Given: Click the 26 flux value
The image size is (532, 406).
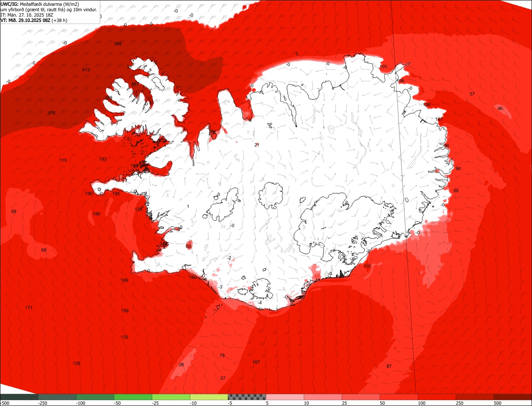Looking at the screenshot, I should pyautogui.click(x=181, y=364).
